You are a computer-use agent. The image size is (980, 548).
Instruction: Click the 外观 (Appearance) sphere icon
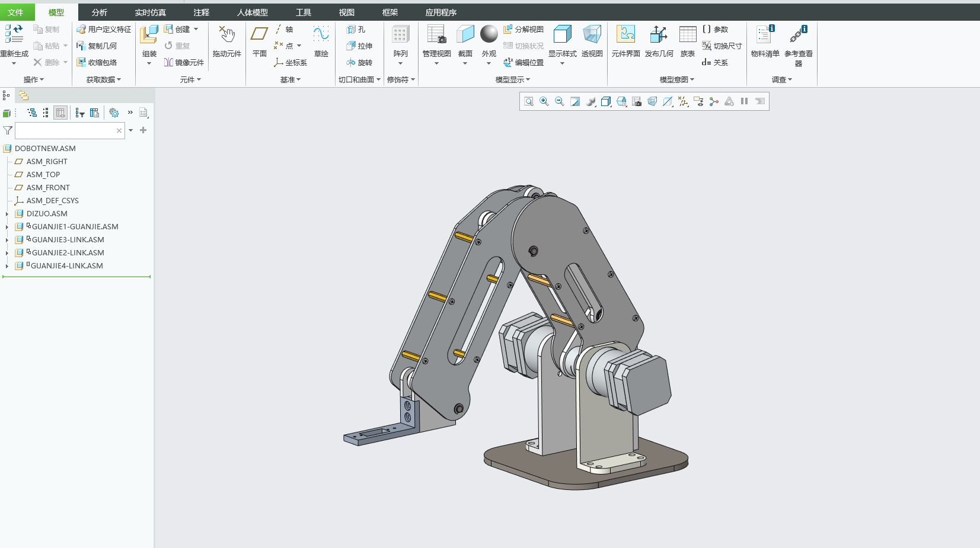[x=489, y=34]
